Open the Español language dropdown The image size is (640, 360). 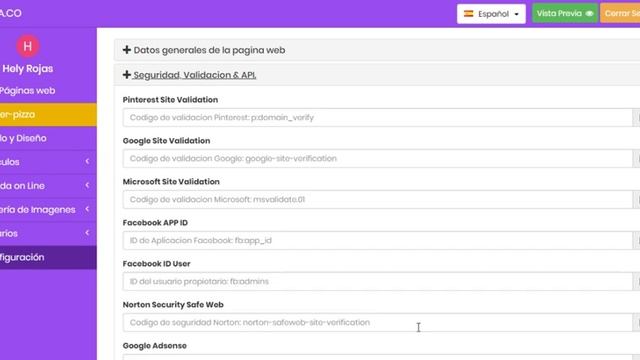coord(491,14)
